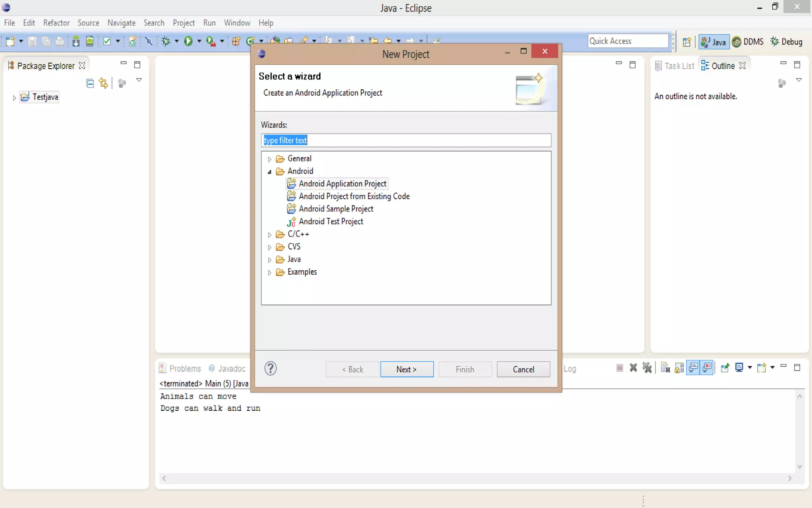Expand the Testjava project node
The image size is (812, 508).
(x=14, y=98)
